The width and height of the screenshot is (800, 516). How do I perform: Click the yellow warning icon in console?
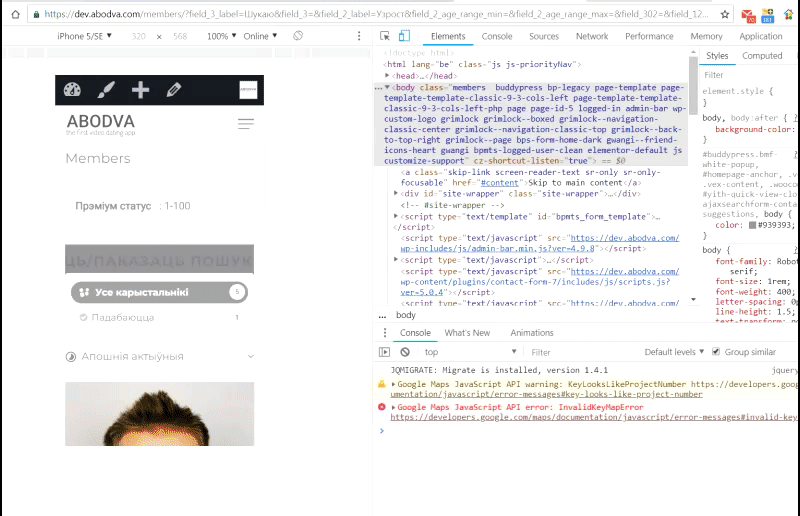point(382,384)
